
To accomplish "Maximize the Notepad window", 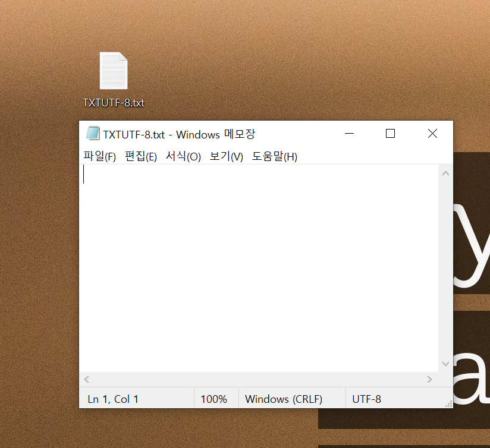I will pyautogui.click(x=390, y=134).
